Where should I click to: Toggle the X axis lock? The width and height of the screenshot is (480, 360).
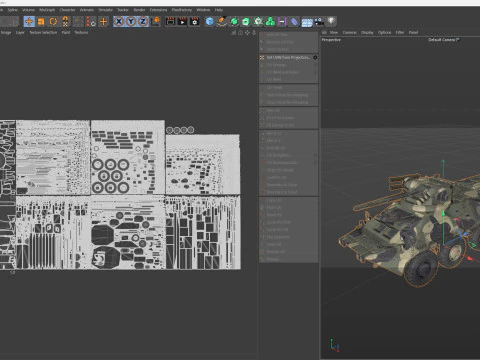click(119, 22)
